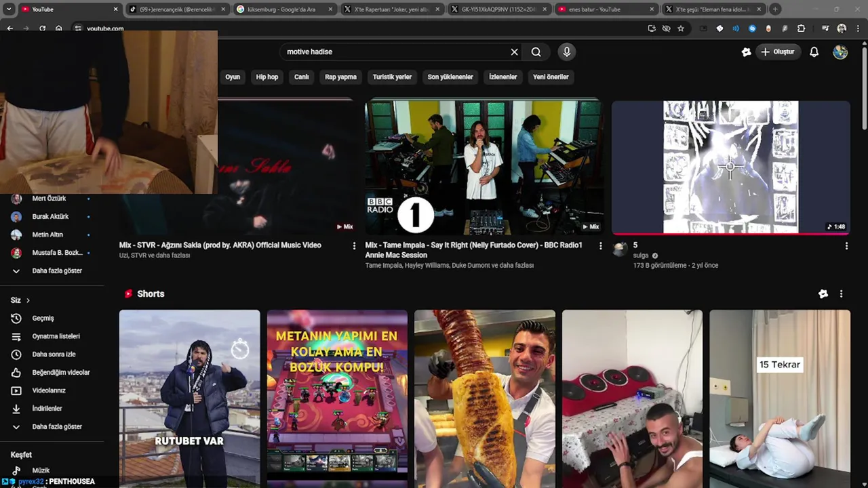
Task: Select the Canlı filter chip
Action: 302,77
